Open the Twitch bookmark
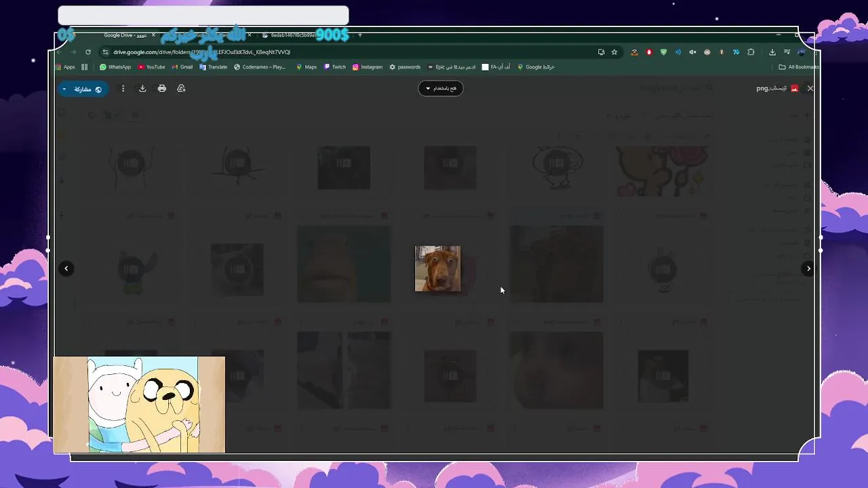The image size is (868, 488). (335, 67)
